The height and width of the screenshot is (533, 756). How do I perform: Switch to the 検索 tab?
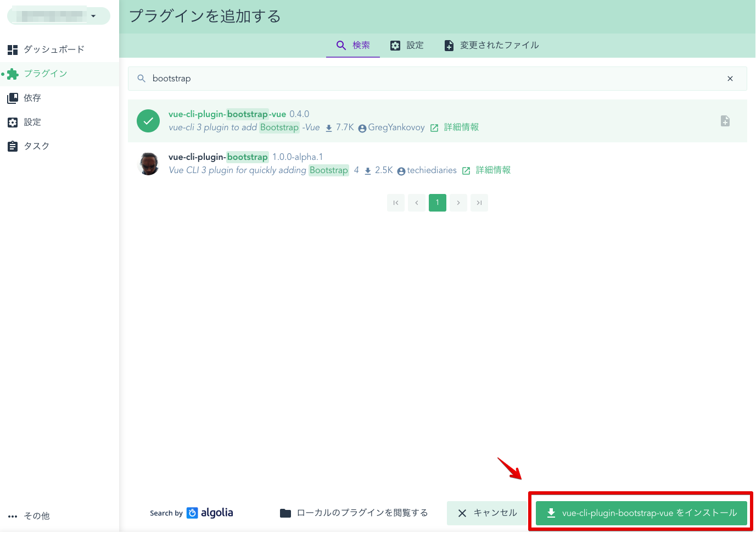point(353,45)
